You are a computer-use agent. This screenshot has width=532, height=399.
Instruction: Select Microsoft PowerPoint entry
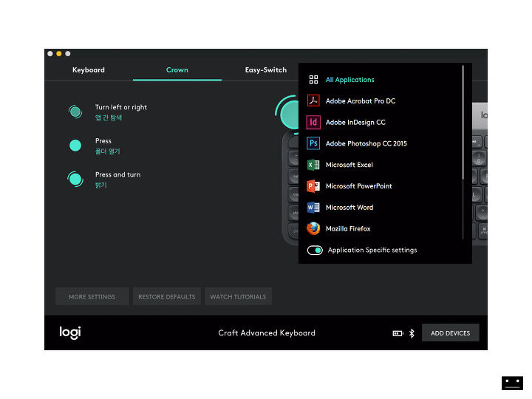tap(358, 186)
